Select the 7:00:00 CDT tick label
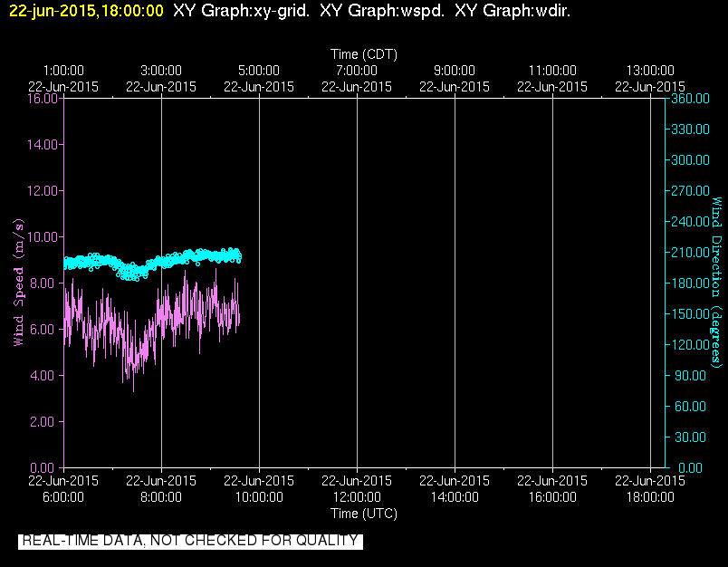 pyautogui.click(x=357, y=71)
